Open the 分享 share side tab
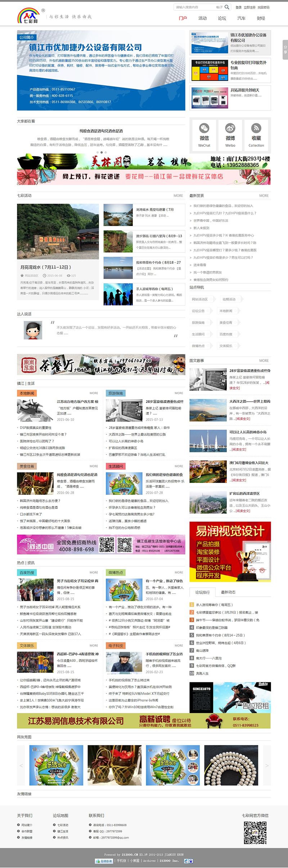The height and width of the screenshot is (868, 288). pos(285,50)
